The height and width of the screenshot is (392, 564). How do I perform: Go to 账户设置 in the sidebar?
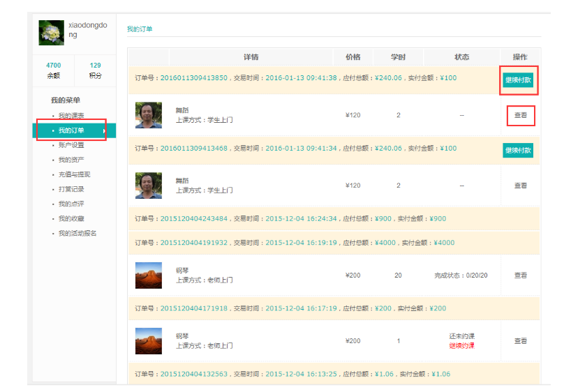(x=71, y=145)
